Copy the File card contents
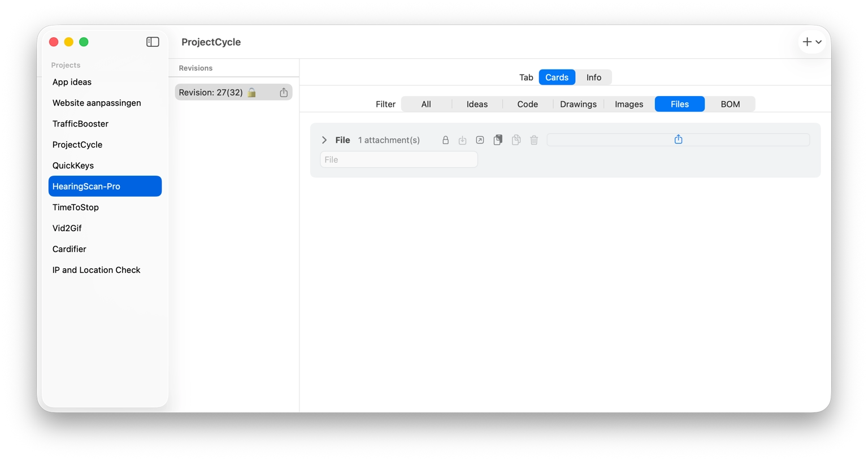 coord(516,140)
